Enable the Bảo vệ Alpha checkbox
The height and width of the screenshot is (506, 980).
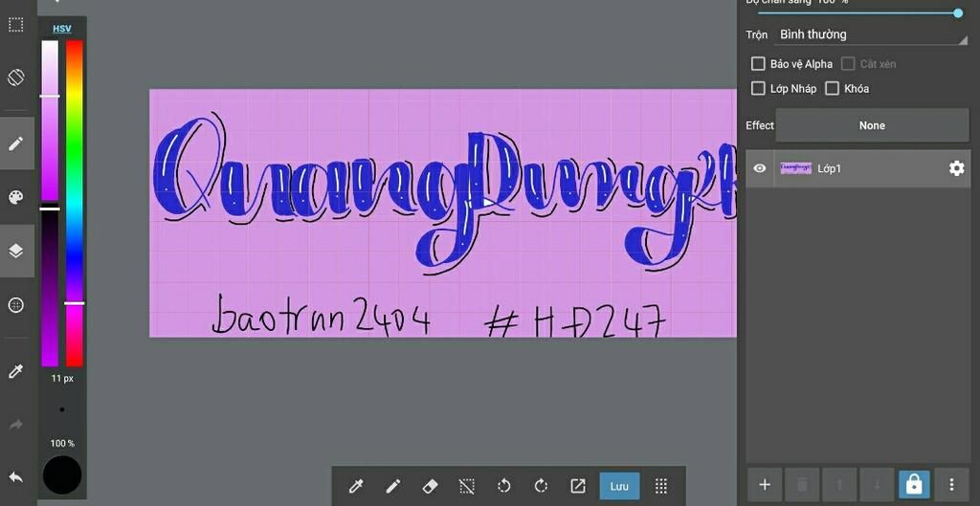[x=758, y=64]
